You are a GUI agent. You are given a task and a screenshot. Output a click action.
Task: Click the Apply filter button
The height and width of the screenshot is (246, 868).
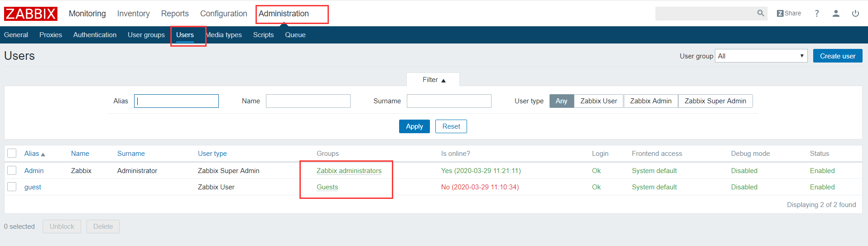(x=415, y=126)
